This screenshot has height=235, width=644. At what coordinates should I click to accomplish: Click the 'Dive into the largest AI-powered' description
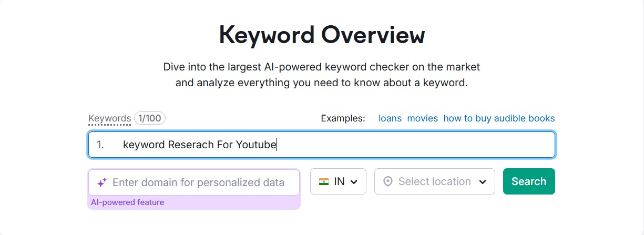[x=321, y=67]
